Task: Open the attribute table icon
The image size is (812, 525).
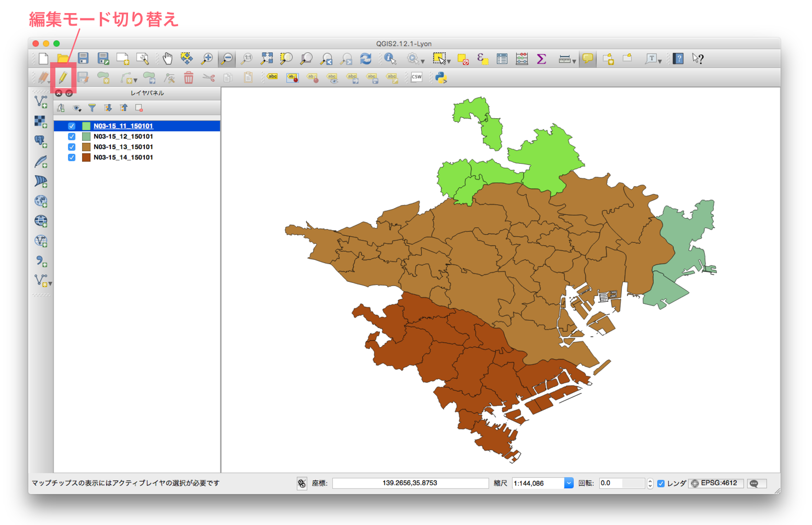Action: pyautogui.click(x=502, y=59)
